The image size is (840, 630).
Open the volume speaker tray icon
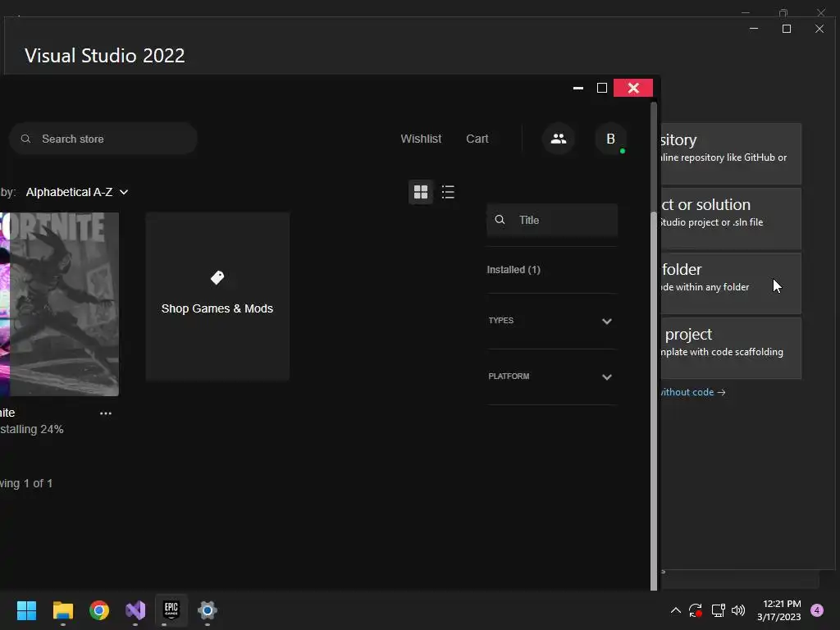coord(738,610)
